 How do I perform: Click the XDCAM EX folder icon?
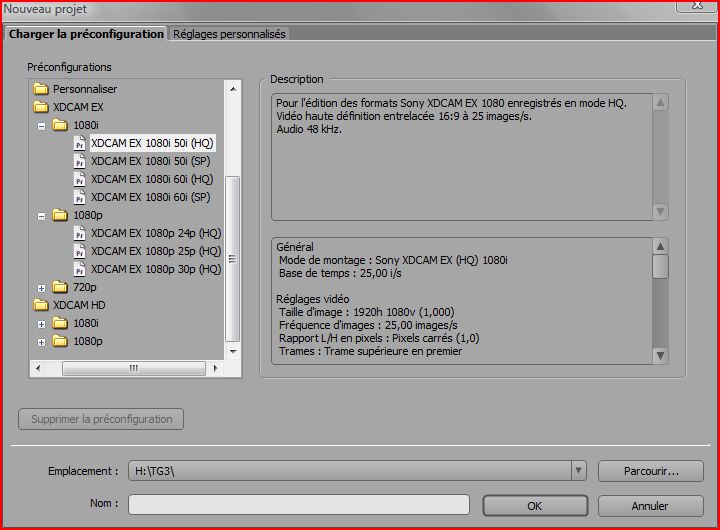point(41,107)
